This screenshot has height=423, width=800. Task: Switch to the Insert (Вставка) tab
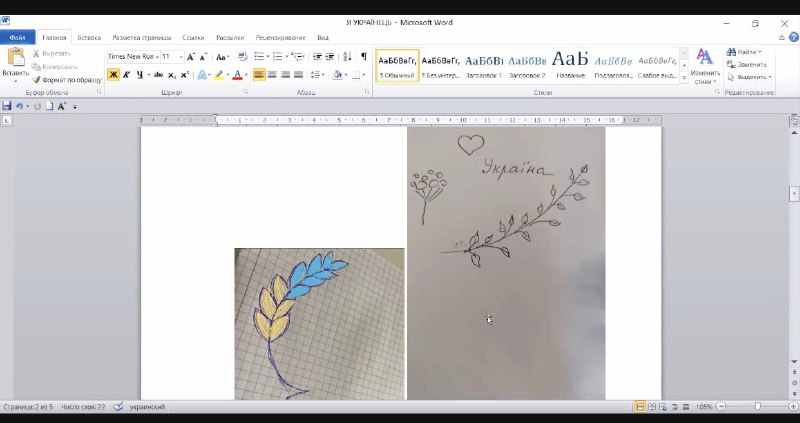(x=89, y=38)
